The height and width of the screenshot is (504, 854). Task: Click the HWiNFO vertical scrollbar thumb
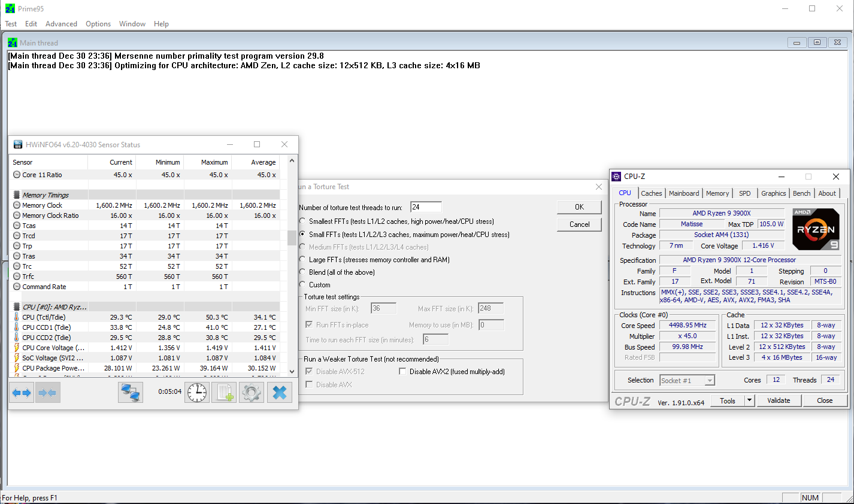pos(292,238)
